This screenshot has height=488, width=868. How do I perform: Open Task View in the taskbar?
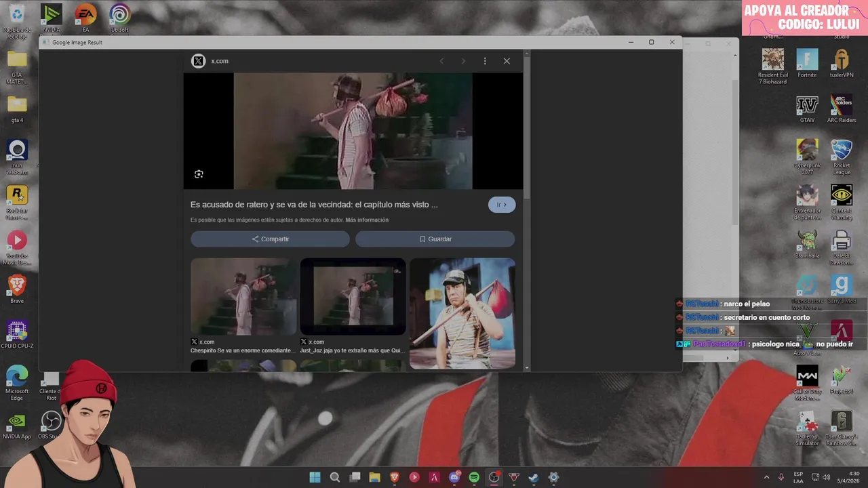point(355,477)
